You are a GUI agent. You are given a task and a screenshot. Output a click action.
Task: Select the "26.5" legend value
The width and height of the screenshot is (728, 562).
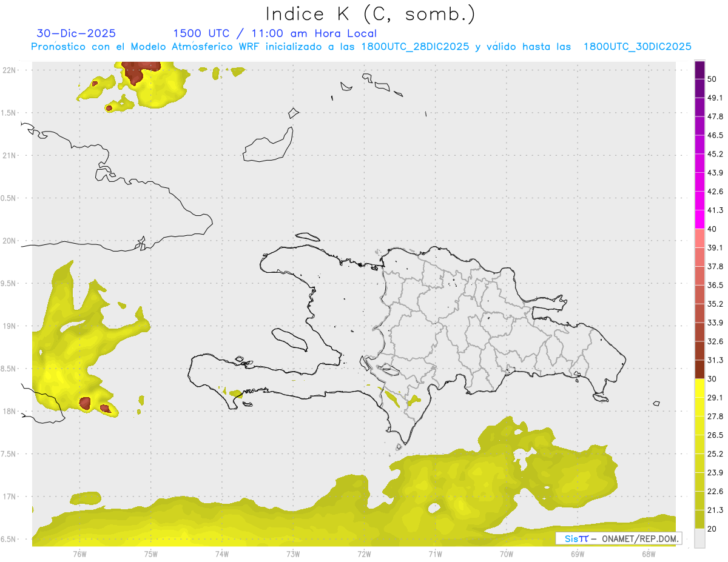click(x=715, y=435)
